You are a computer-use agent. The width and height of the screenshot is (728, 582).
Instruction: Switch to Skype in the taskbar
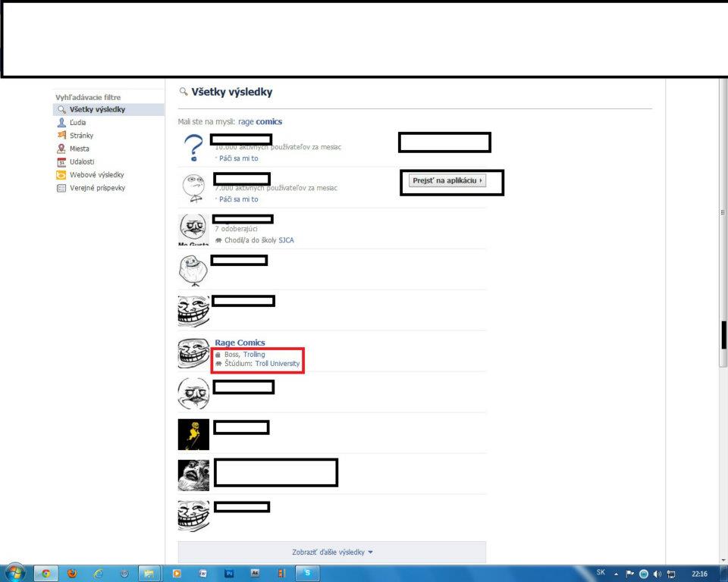click(307, 574)
